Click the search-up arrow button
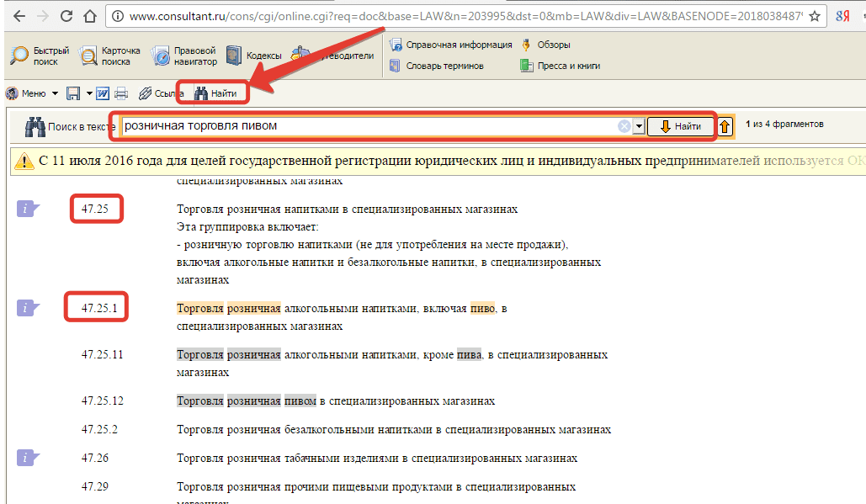866x504 pixels. pos(725,126)
